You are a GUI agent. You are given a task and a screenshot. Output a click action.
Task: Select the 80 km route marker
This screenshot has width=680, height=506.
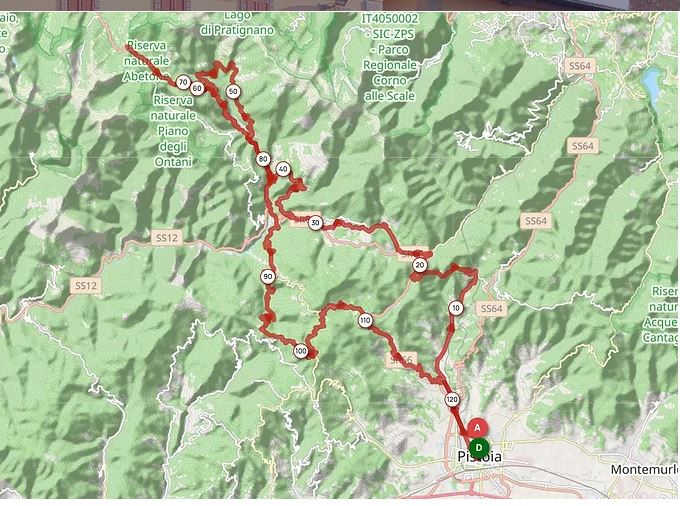click(263, 159)
